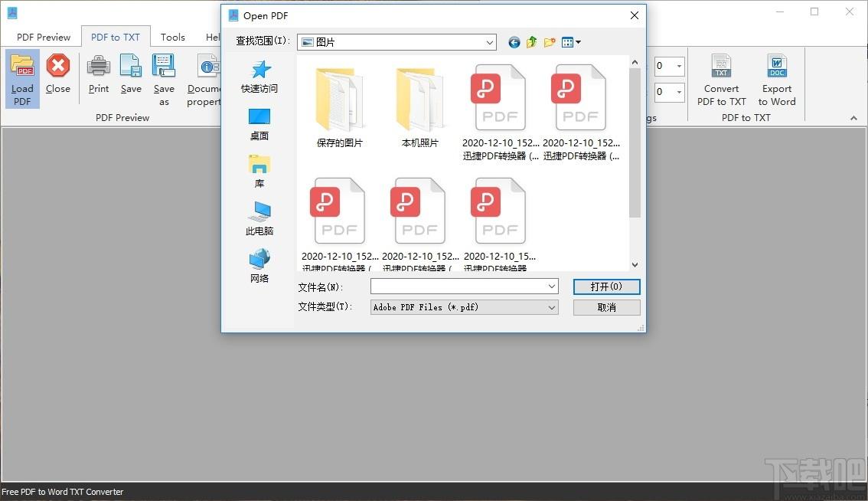This screenshot has height=501, width=868.
Task: Expand the 文件类型 dropdown
Action: [551, 308]
